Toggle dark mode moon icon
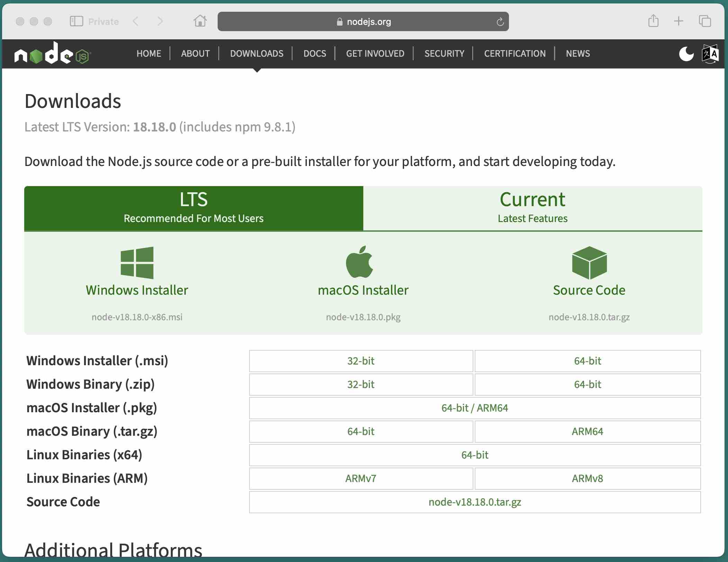This screenshot has width=728, height=562. (686, 54)
